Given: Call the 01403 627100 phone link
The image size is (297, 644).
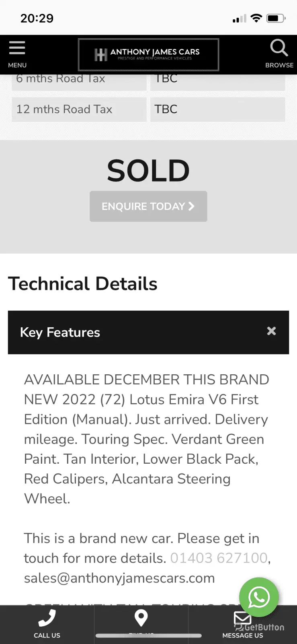Looking at the screenshot, I should [x=219, y=558].
